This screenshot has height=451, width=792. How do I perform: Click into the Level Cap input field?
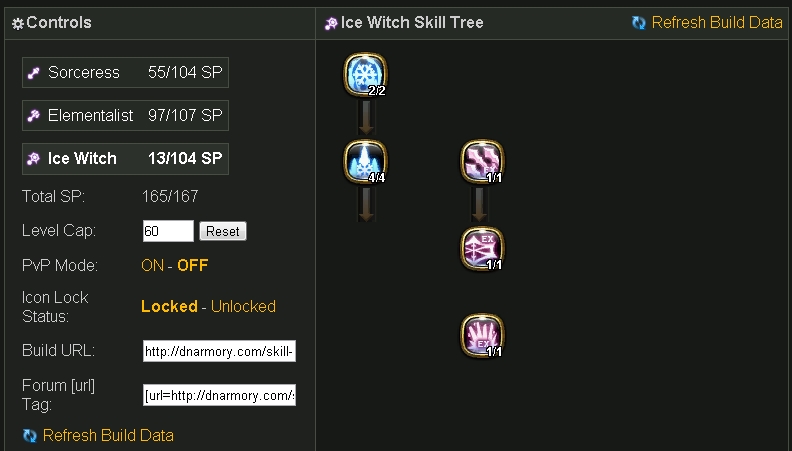[168, 231]
